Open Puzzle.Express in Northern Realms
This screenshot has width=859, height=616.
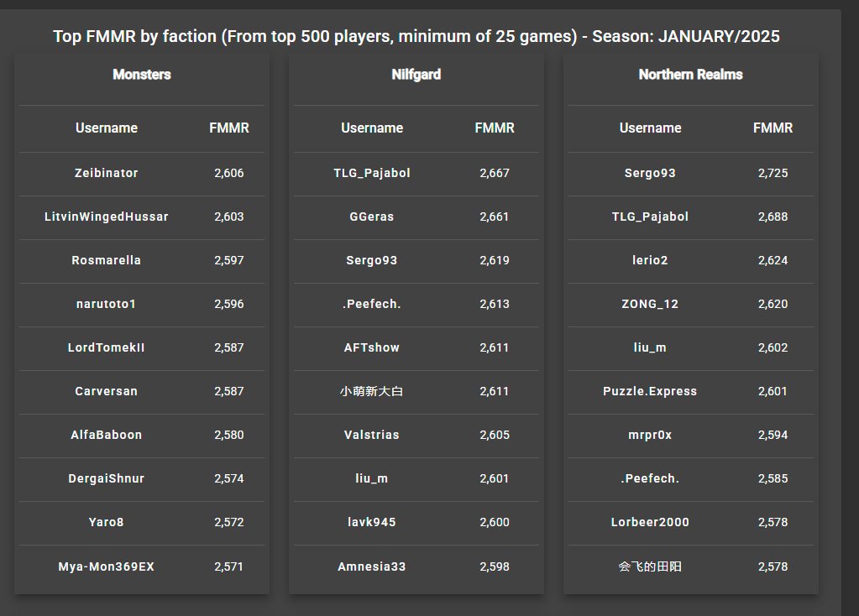pos(650,391)
